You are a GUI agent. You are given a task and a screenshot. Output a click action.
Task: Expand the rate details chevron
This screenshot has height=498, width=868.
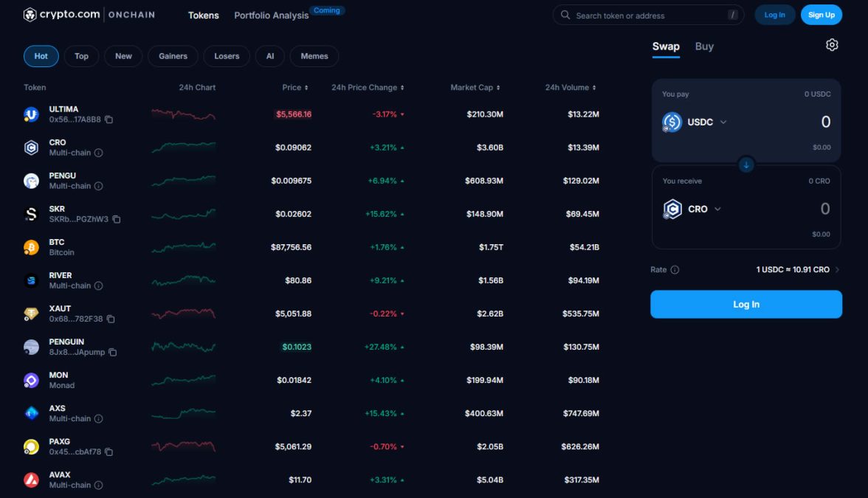point(837,269)
